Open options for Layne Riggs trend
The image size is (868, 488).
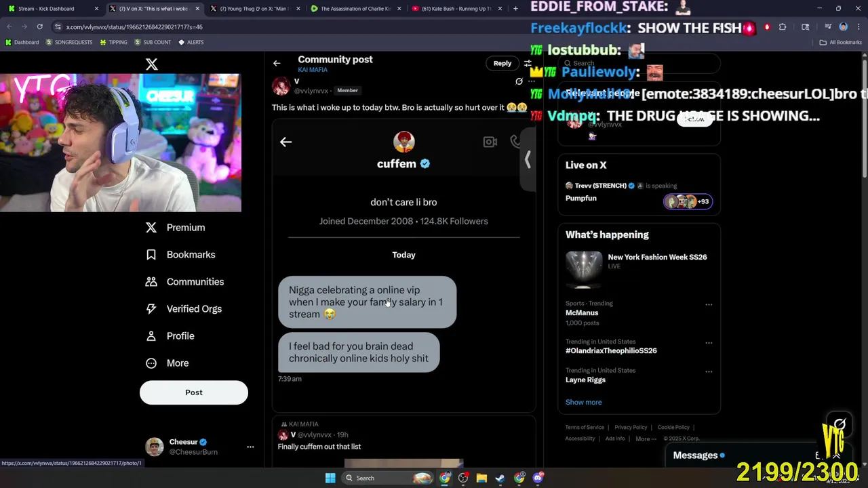point(709,371)
